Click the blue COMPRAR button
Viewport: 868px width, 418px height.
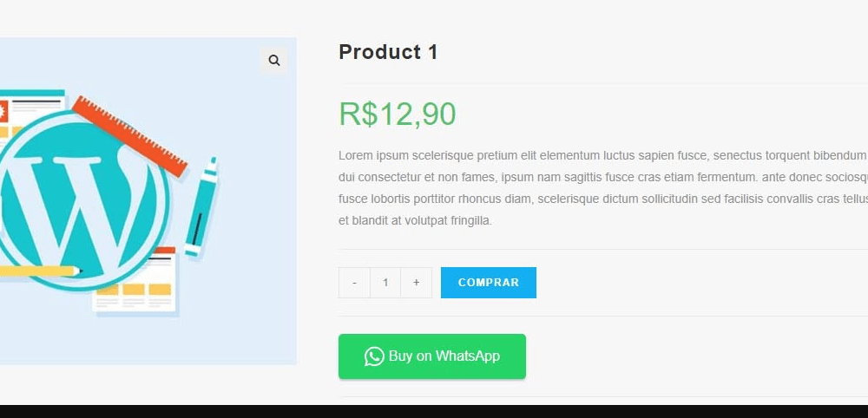[x=488, y=283]
